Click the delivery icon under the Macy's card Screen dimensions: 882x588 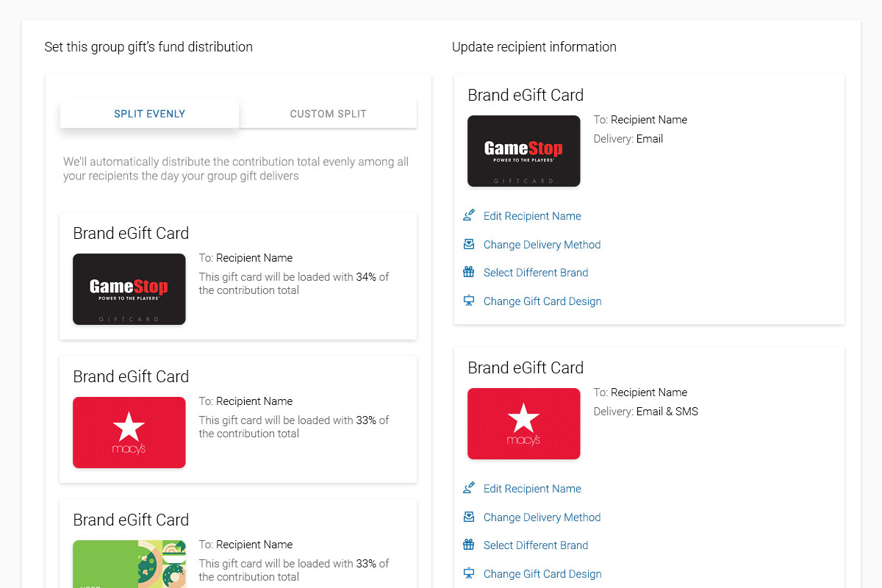click(469, 517)
